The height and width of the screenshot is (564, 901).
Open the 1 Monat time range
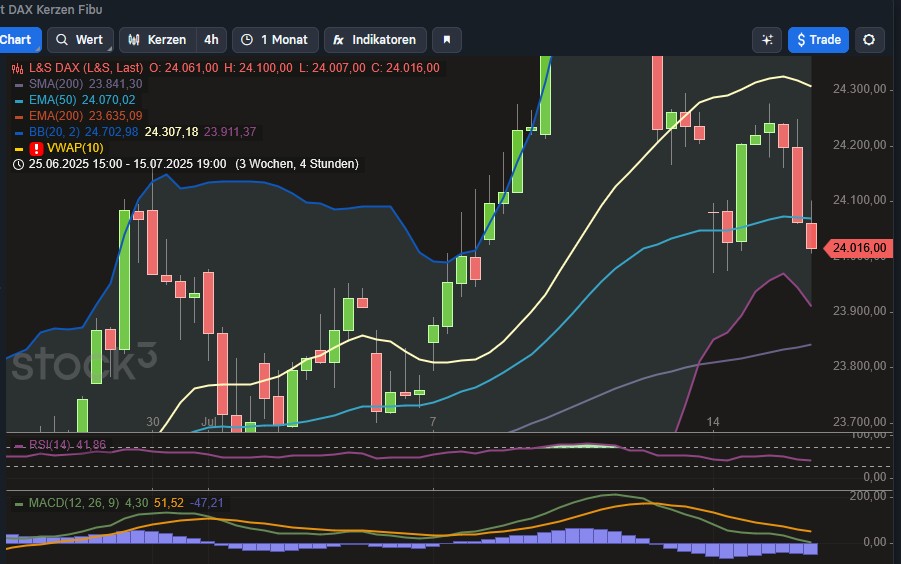275,40
